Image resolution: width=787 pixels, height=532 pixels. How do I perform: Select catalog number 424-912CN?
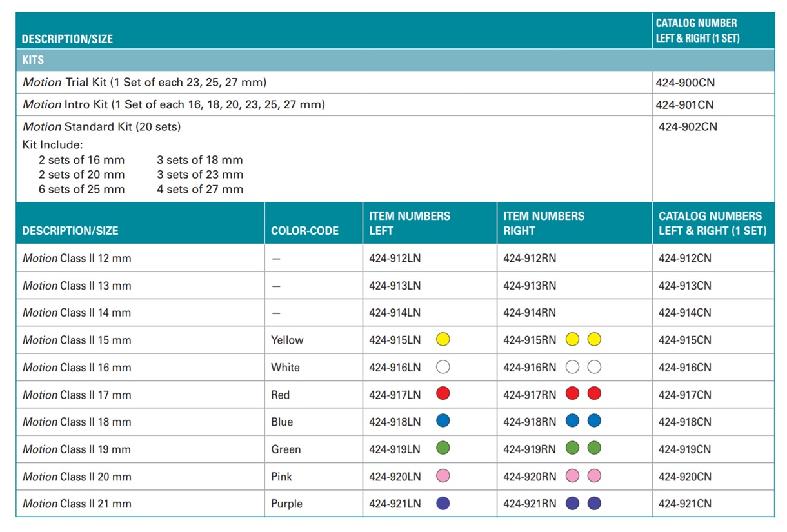click(x=685, y=259)
